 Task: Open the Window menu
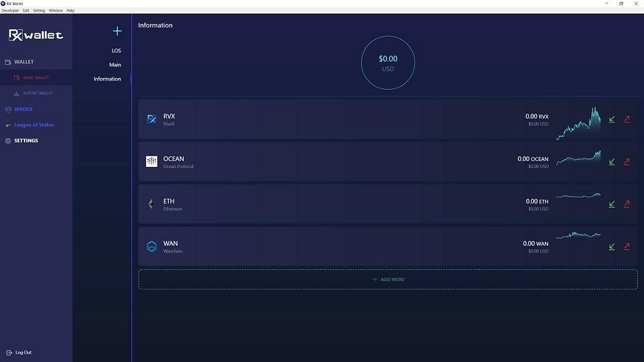pos(56,11)
